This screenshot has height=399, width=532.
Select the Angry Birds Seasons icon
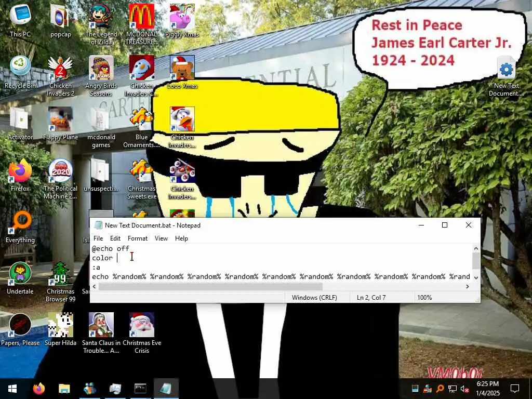pyautogui.click(x=101, y=76)
